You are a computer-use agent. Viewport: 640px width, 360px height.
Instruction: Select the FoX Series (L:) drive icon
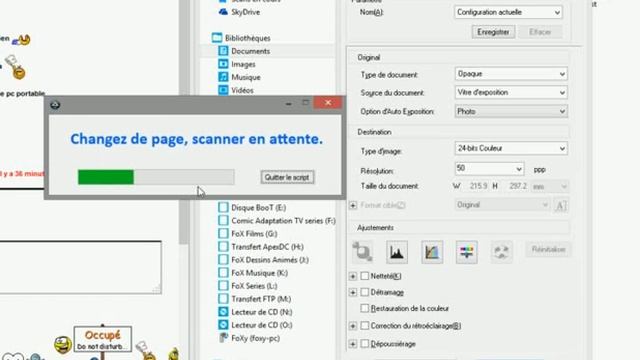[x=223, y=286]
